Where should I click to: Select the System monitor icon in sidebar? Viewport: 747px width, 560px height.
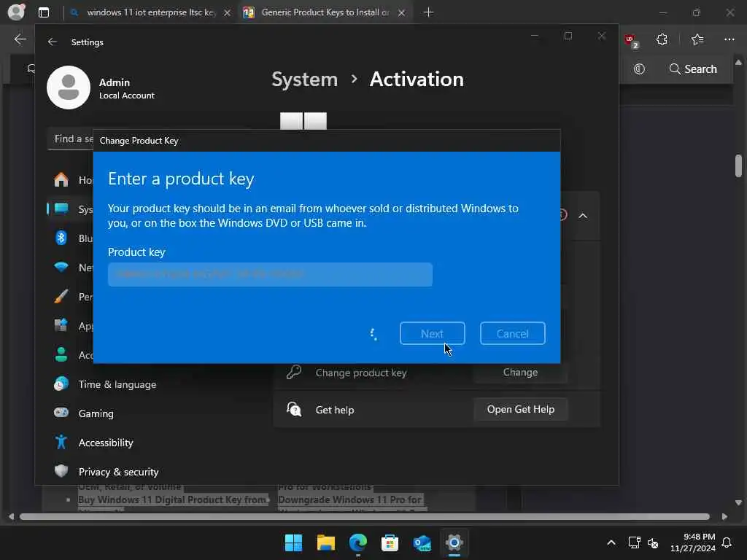(61, 209)
